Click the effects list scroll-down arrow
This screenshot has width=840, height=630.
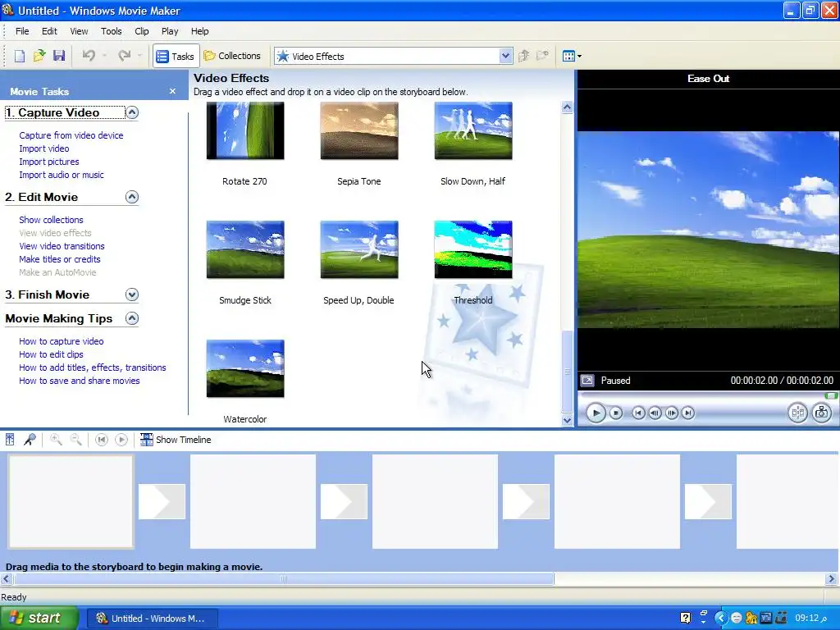point(568,421)
